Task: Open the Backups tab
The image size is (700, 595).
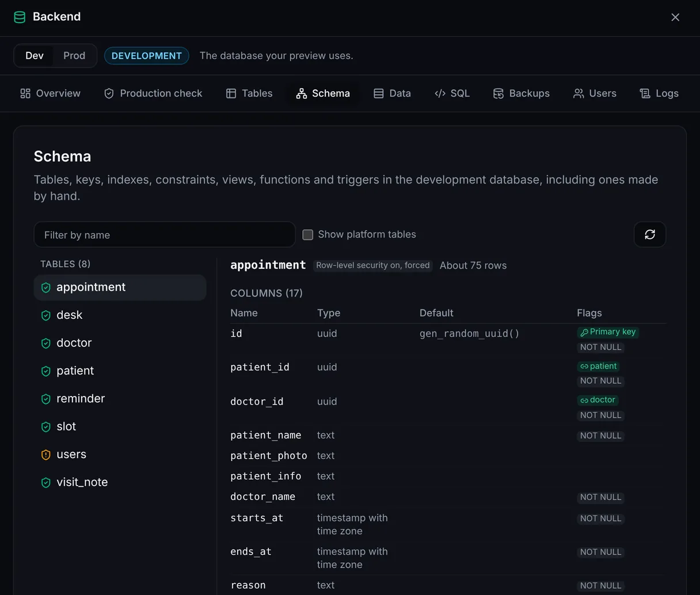Action: point(522,93)
